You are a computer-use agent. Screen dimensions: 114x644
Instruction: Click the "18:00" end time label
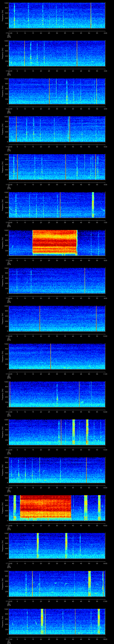click(x=105, y=639)
